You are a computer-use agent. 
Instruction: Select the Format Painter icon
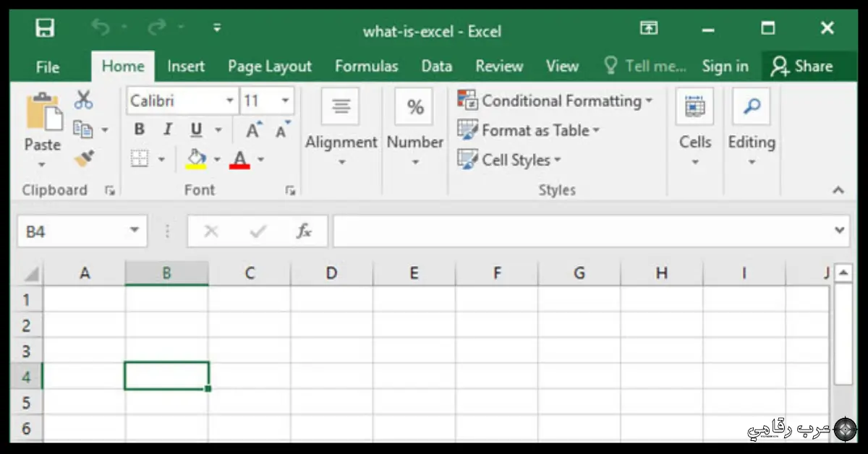[x=83, y=158]
